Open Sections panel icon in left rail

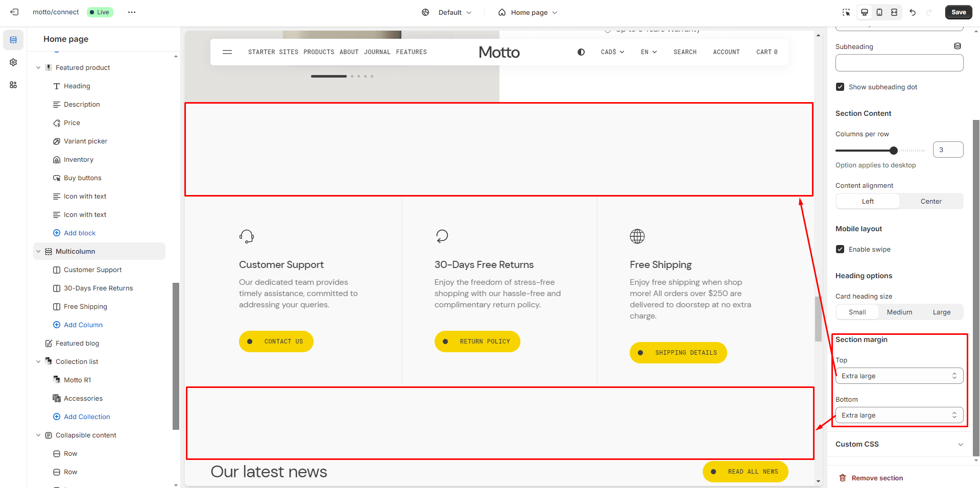tap(13, 40)
